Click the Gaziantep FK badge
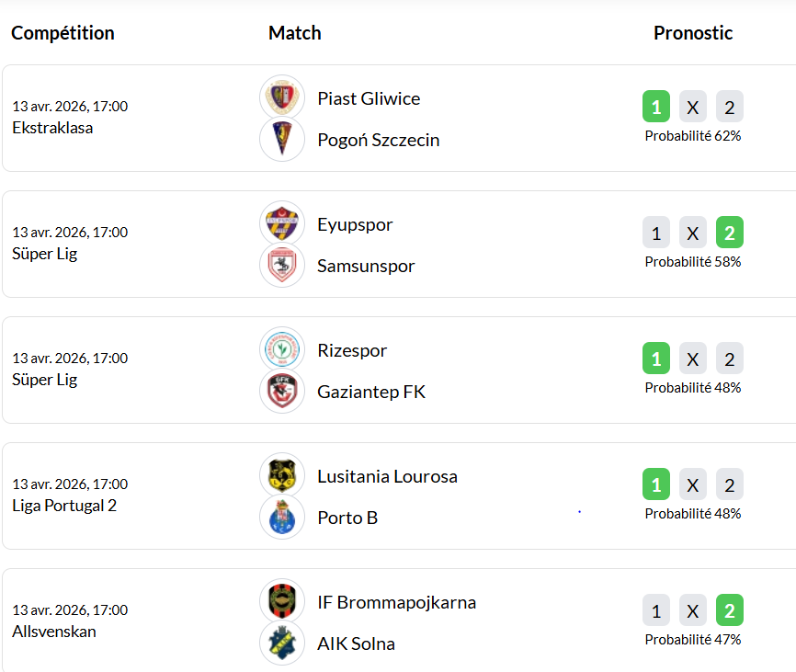This screenshot has width=796, height=672. [282, 392]
